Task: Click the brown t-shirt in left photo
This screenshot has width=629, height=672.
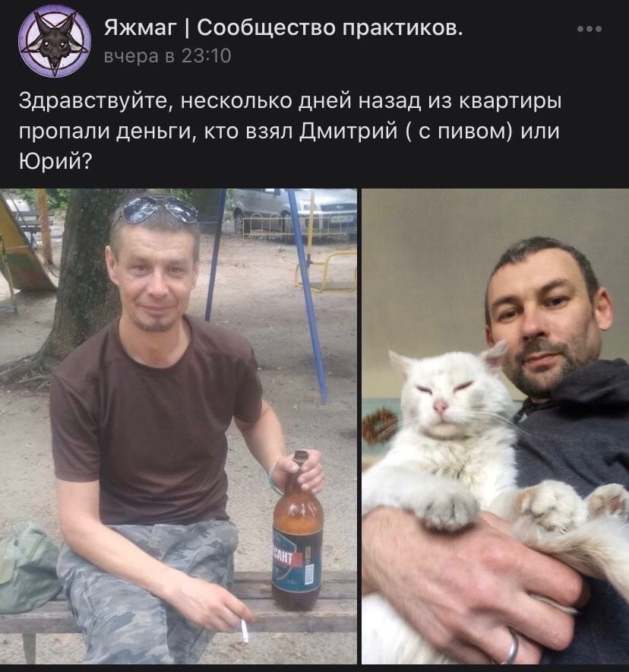Action: (x=156, y=422)
